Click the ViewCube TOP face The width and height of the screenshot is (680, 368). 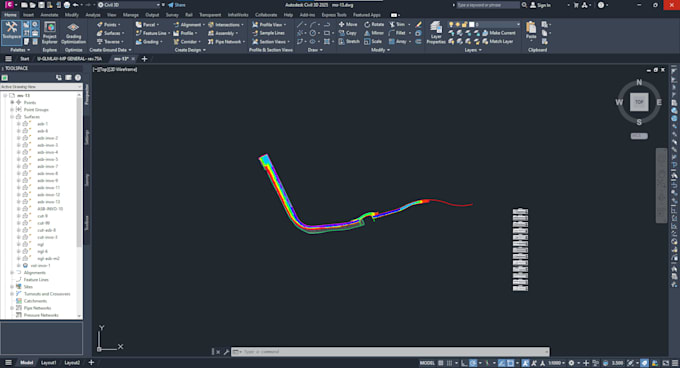coord(639,102)
